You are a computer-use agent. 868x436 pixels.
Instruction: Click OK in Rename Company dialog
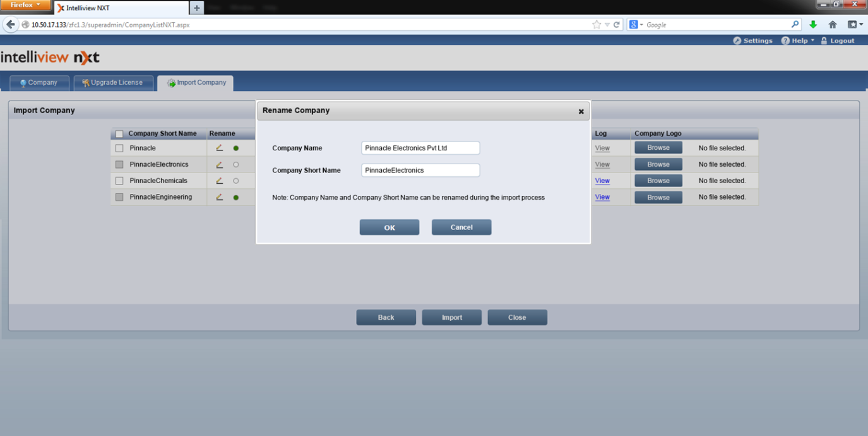(389, 227)
